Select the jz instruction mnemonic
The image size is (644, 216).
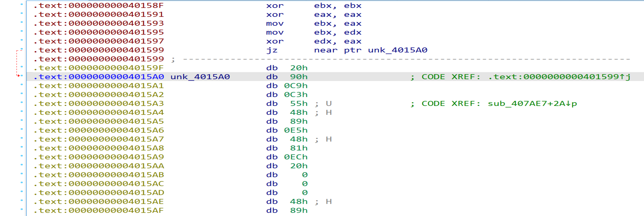tap(272, 50)
